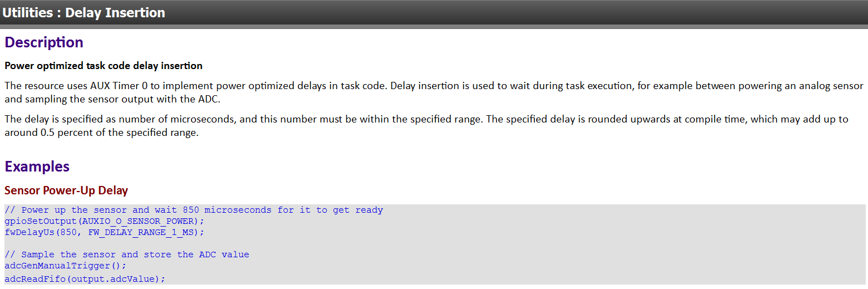Click the adcGenManualTrigger() code line

click(x=66, y=266)
